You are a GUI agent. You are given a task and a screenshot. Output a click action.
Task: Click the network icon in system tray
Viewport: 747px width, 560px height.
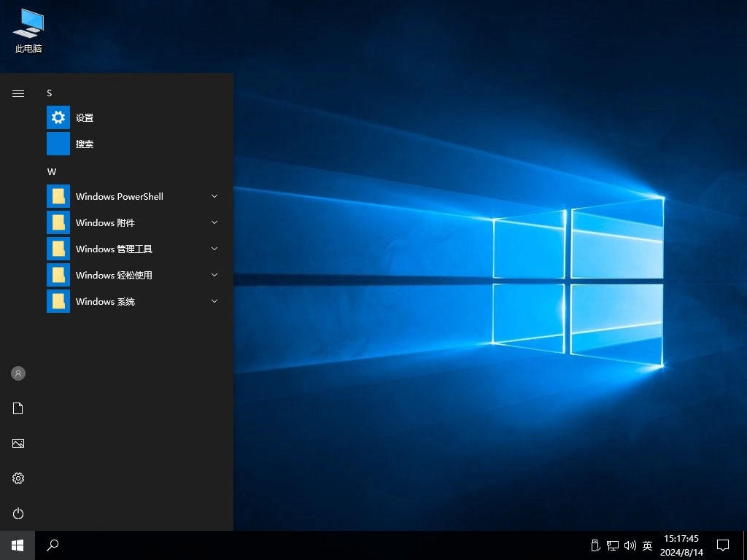611,545
